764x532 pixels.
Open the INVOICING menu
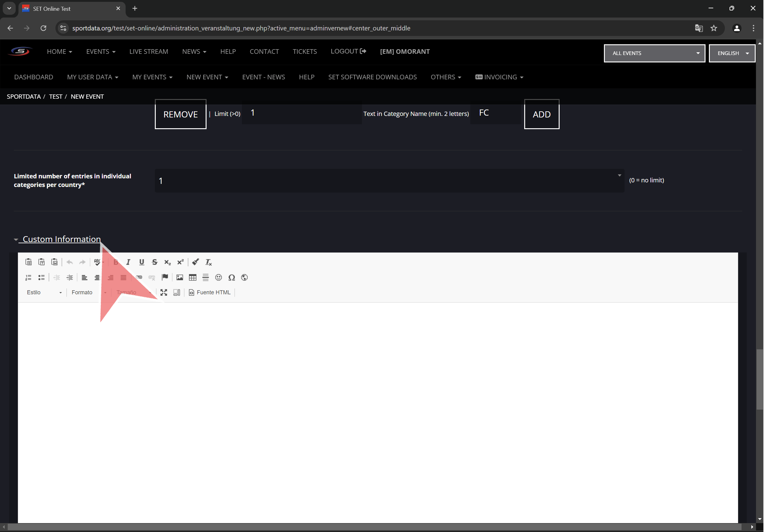tap(500, 77)
